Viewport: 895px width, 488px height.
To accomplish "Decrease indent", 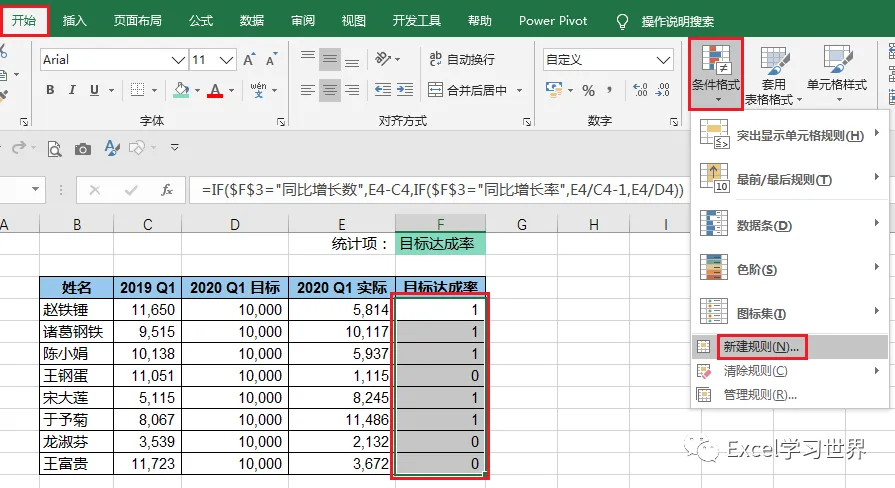I will [382, 90].
